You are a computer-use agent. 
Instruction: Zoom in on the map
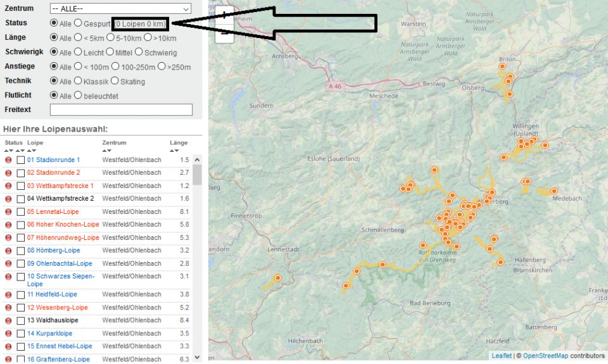click(224, 15)
